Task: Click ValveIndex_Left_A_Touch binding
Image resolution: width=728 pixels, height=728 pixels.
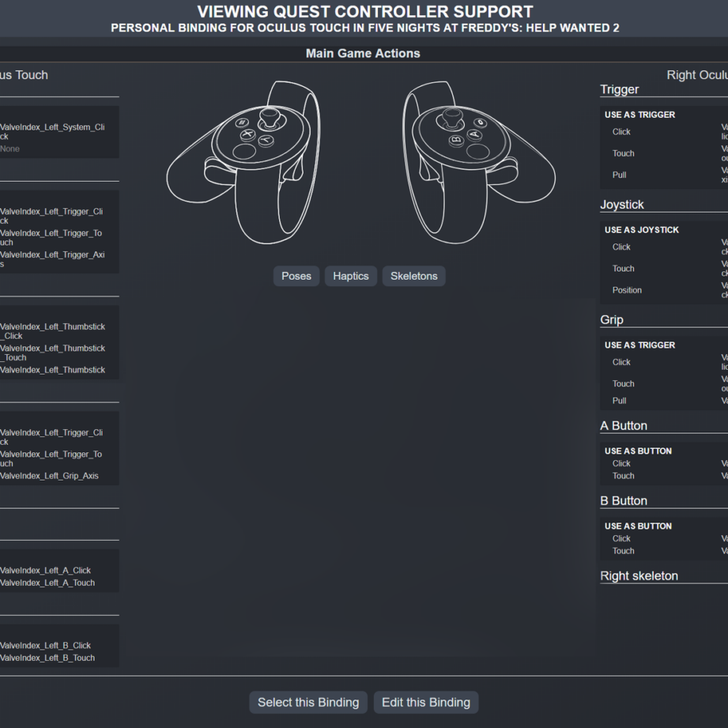Action: point(47,583)
